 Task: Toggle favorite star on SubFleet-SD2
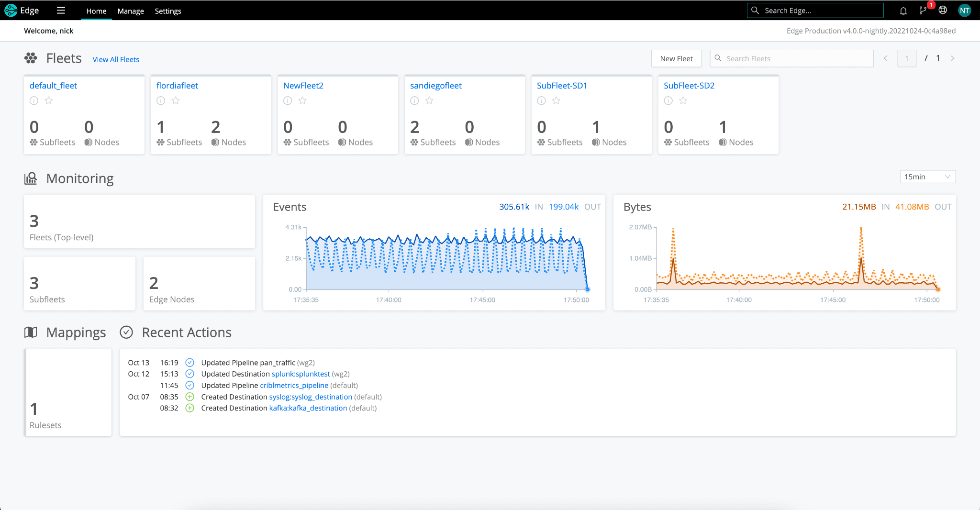pos(683,100)
